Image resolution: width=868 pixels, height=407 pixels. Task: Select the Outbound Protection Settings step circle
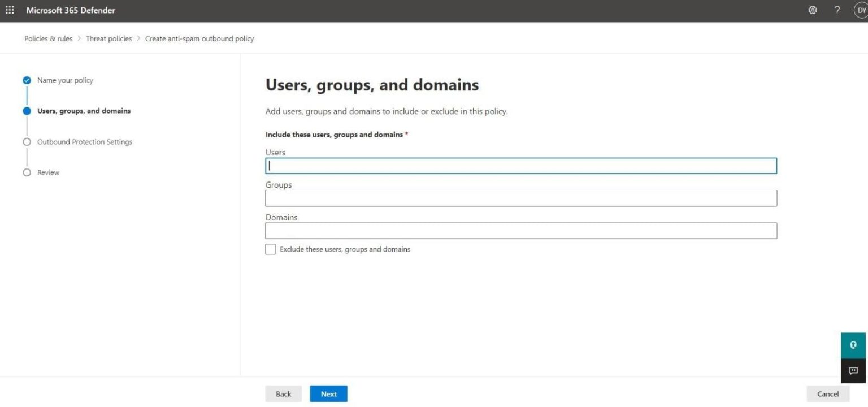(x=27, y=141)
